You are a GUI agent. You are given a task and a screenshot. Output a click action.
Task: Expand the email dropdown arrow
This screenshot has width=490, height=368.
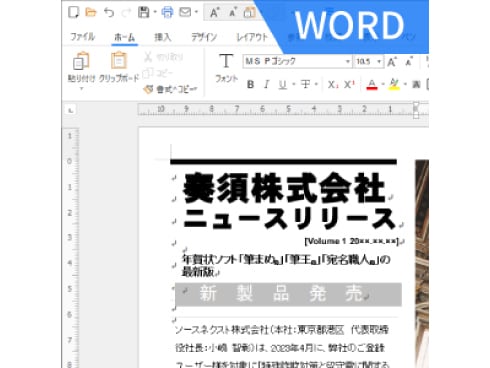[196, 13]
